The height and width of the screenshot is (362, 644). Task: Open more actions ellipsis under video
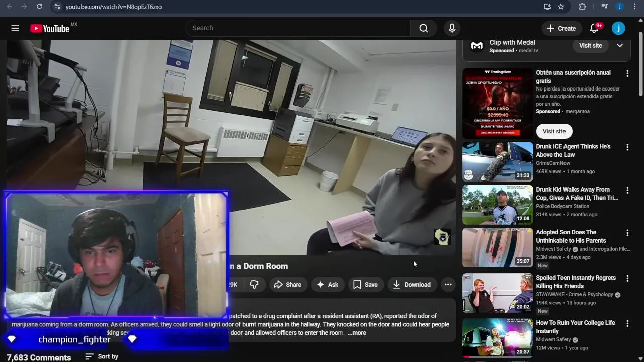448,285
